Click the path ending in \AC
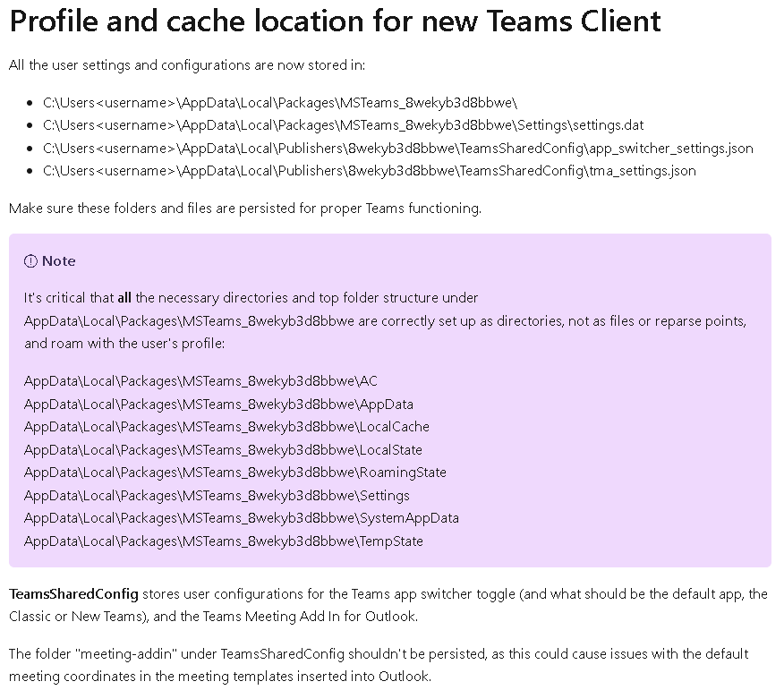 [x=200, y=381]
